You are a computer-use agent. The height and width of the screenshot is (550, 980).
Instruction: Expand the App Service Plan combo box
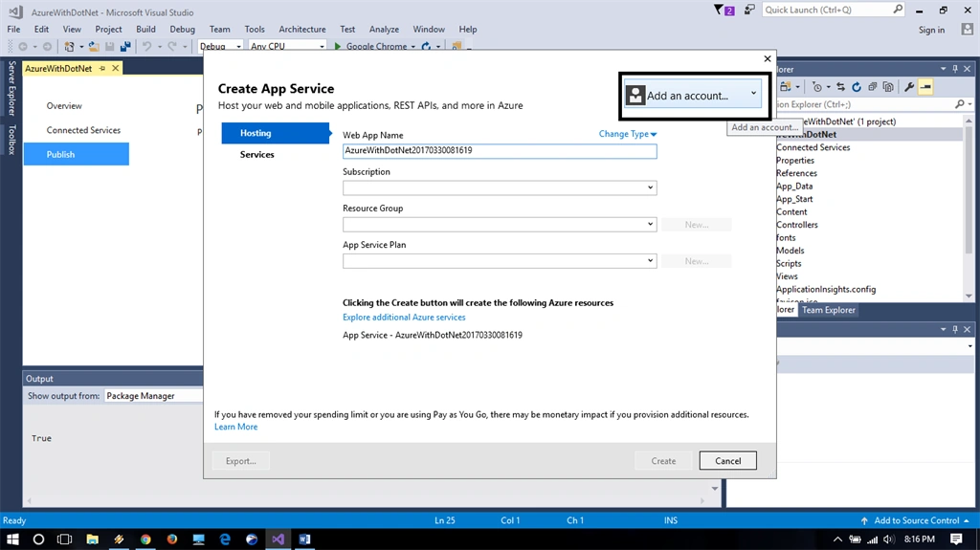pos(500,260)
